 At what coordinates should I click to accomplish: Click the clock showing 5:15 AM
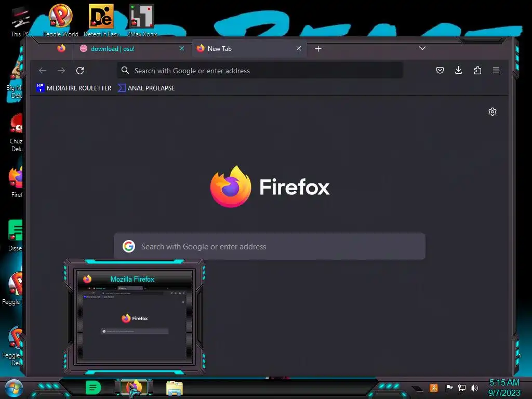coord(504,388)
